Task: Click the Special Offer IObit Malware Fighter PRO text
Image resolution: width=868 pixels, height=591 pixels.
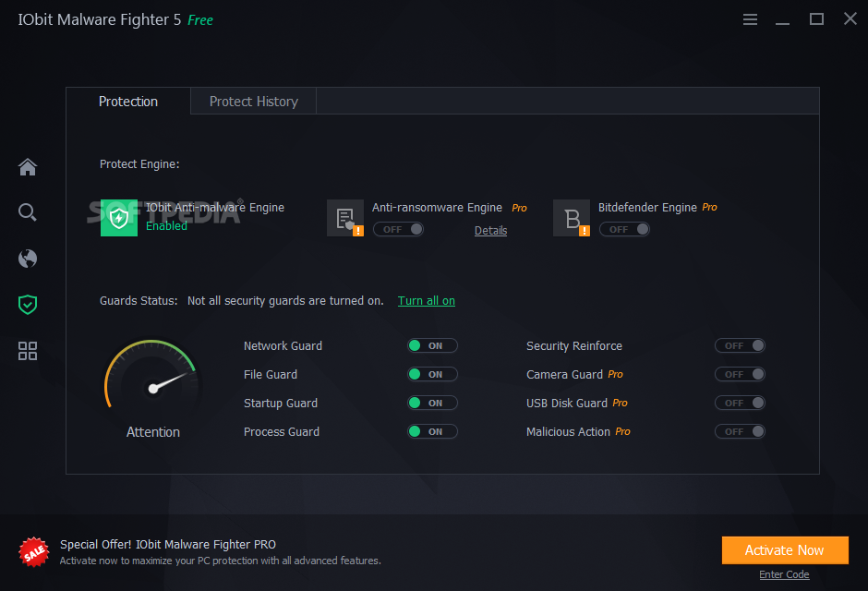Action: click(168, 545)
